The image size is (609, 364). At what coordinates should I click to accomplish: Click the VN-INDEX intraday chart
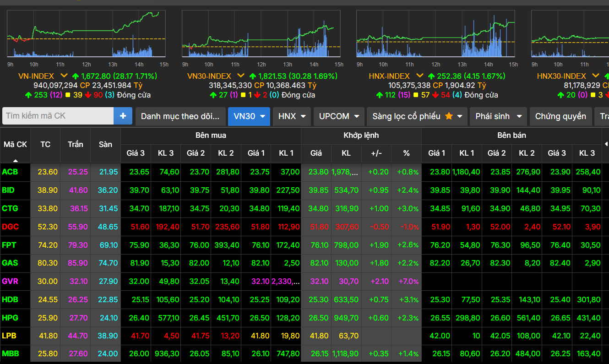click(x=86, y=34)
